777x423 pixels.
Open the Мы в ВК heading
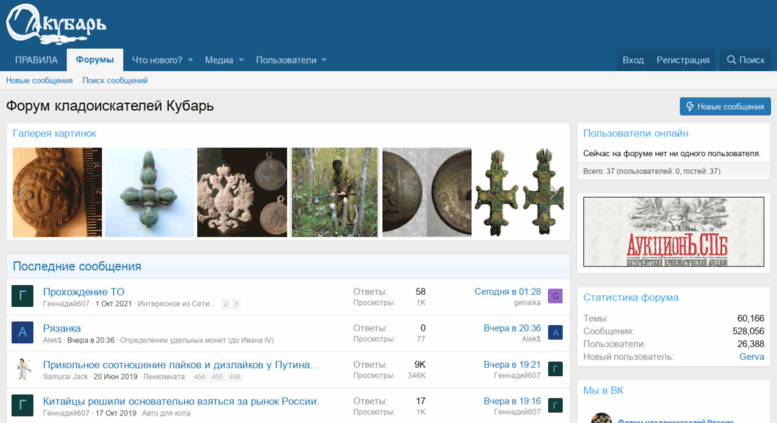point(603,390)
